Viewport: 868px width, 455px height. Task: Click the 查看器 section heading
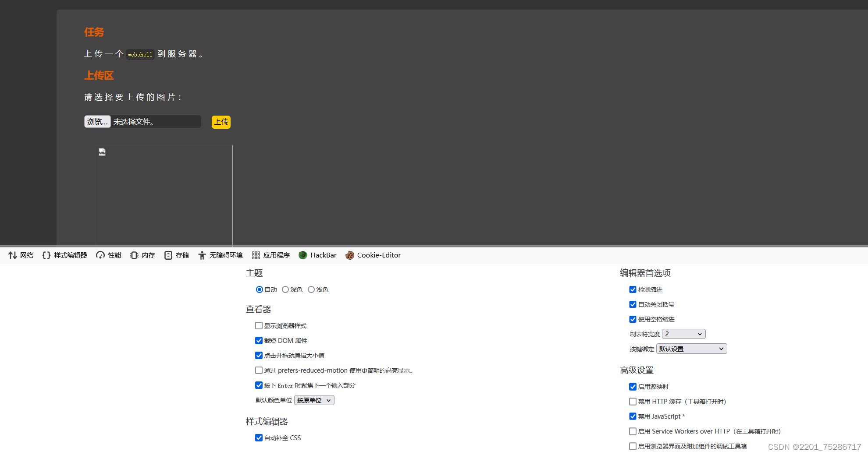tap(258, 310)
